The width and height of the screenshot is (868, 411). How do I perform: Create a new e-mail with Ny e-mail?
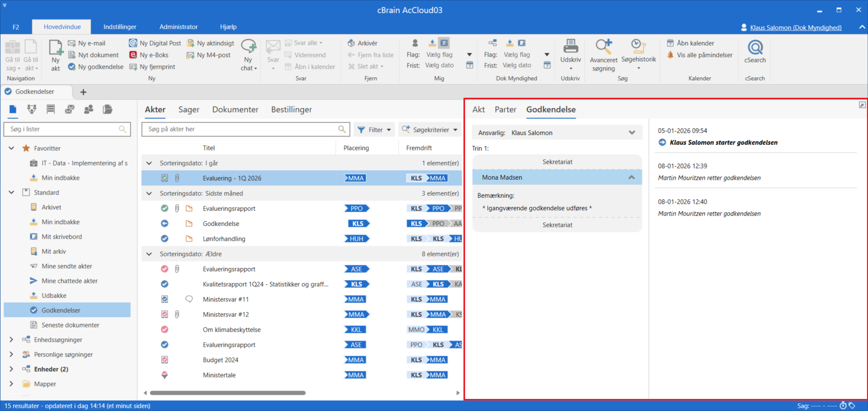[x=87, y=43]
